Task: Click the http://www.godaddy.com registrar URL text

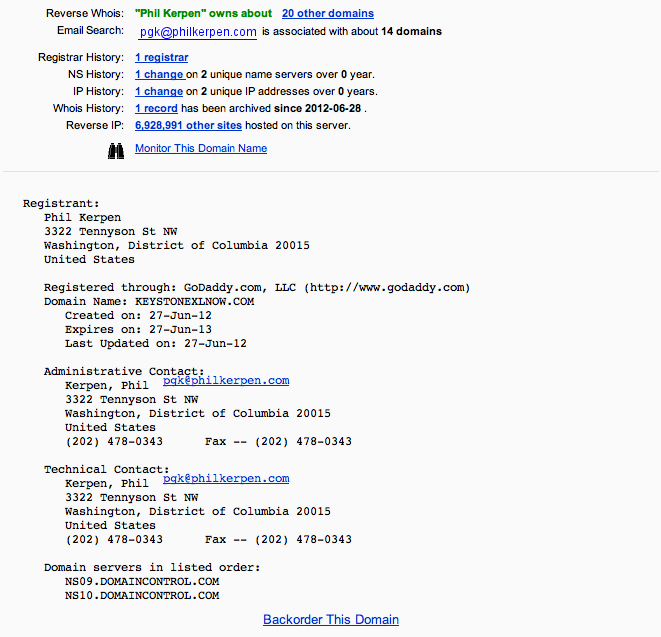Action: click(387, 288)
